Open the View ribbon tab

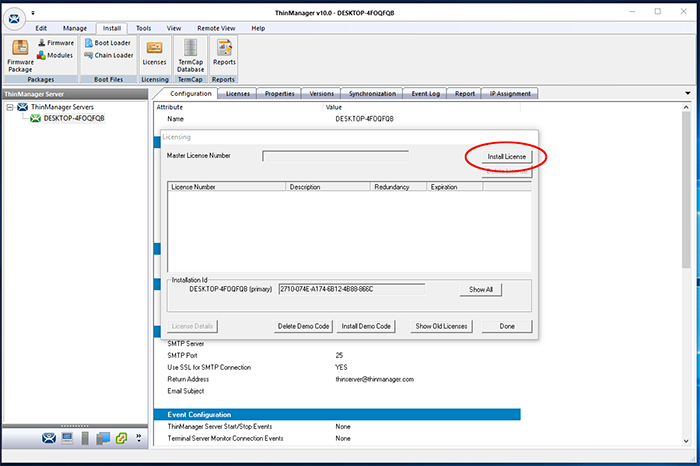pos(174,28)
